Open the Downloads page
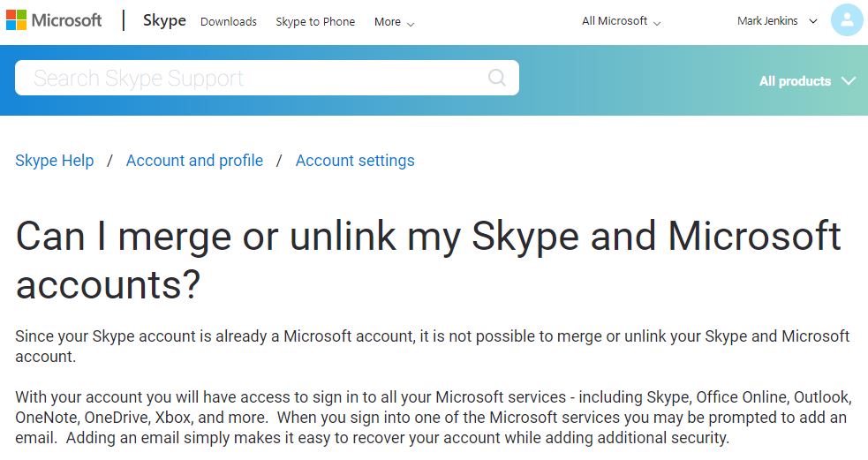This screenshot has height=460, width=868. pos(229,21)
